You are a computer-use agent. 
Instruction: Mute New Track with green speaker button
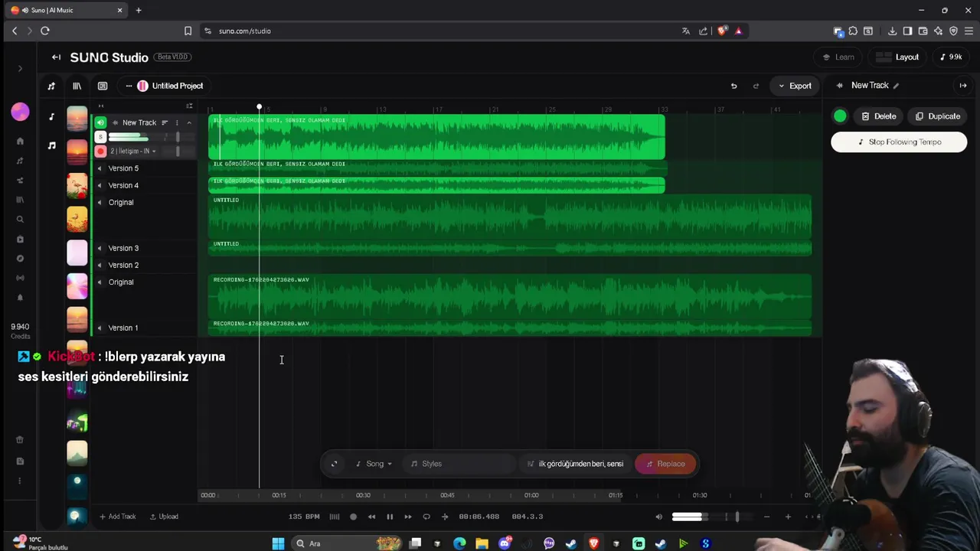[x=100, y=122]
